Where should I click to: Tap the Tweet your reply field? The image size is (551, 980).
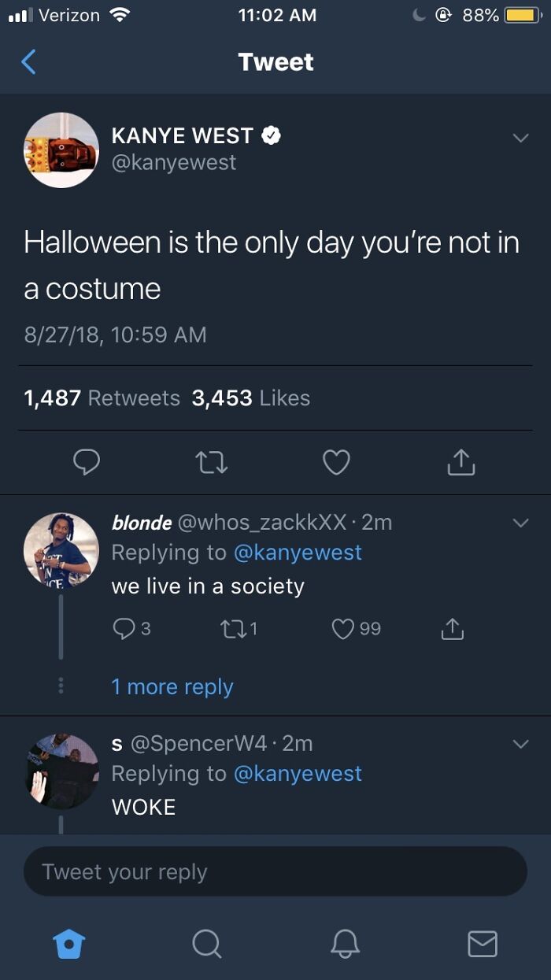pos(275,871)
